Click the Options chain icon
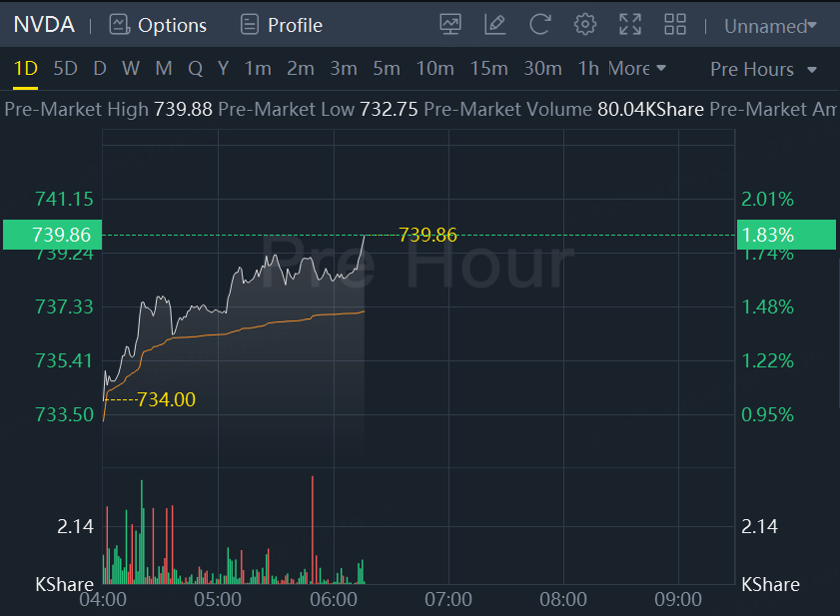The height and width of the screenshot is (616, 840). point(119,25)
